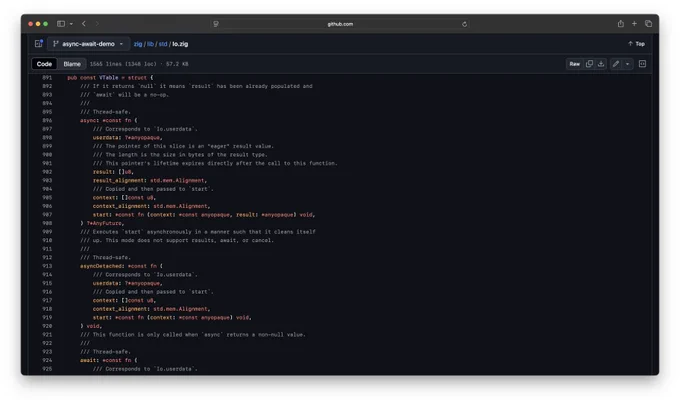Viewport: 680px width, 403px height.
Task: Click 'result: []u8' on line 902
Action: pyautogui.click(x=112, y=172)
